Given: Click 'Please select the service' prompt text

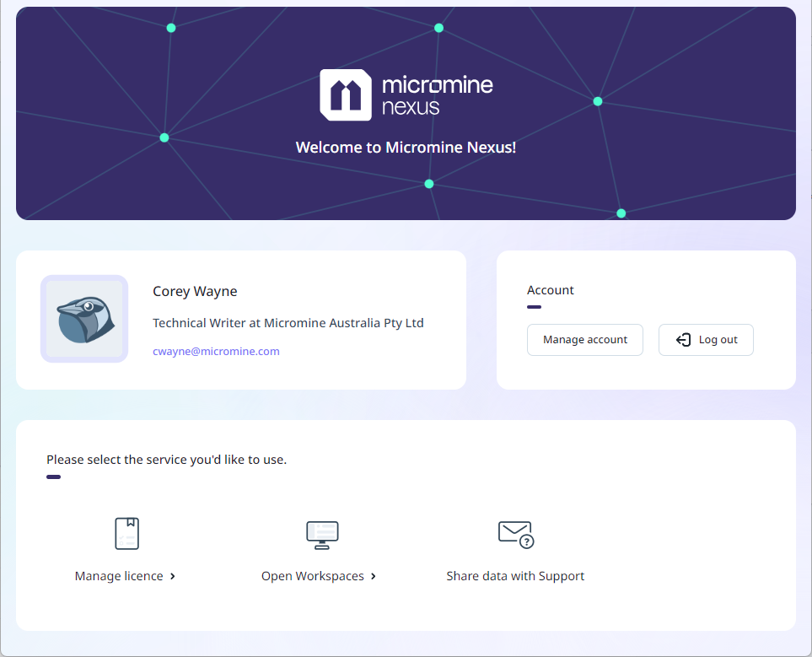Looking at the screenshot, I should coord(167,460).
